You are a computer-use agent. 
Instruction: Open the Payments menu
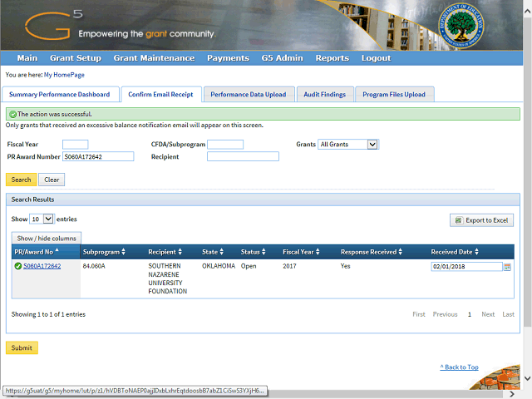pyautogui.click(x=228, y=58)
